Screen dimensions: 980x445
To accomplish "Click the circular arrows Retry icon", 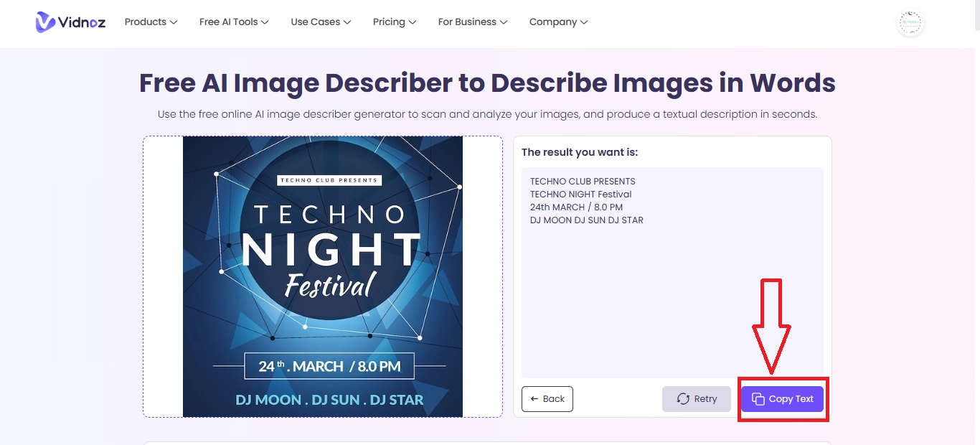I will tap(683, 399).
